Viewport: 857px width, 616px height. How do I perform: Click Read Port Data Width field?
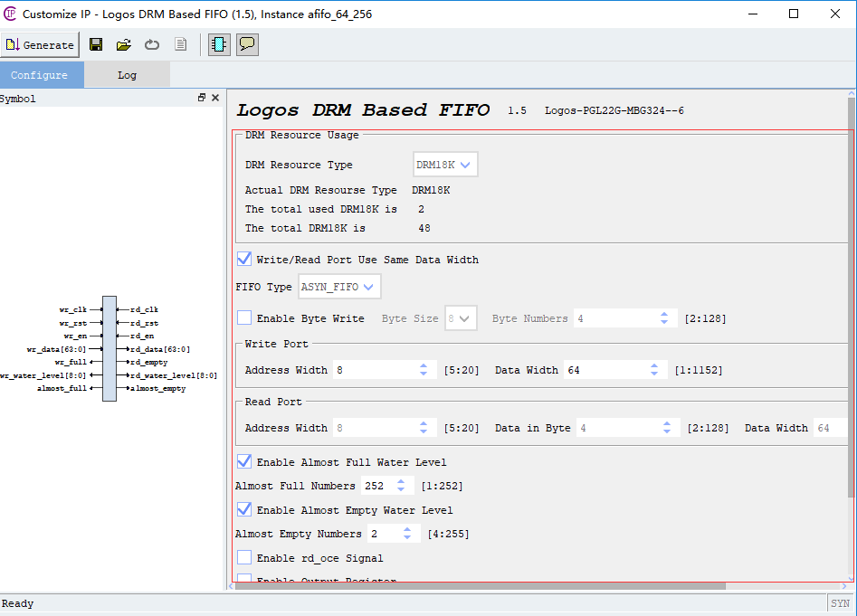coord(830,428)
